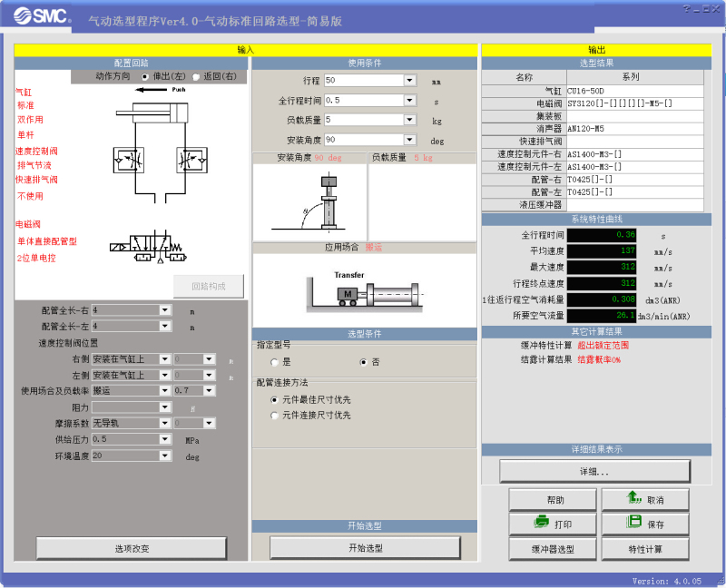726x588 pixels.
Task: Click the printer icon on 打印 button
Action: pos(541,523)
